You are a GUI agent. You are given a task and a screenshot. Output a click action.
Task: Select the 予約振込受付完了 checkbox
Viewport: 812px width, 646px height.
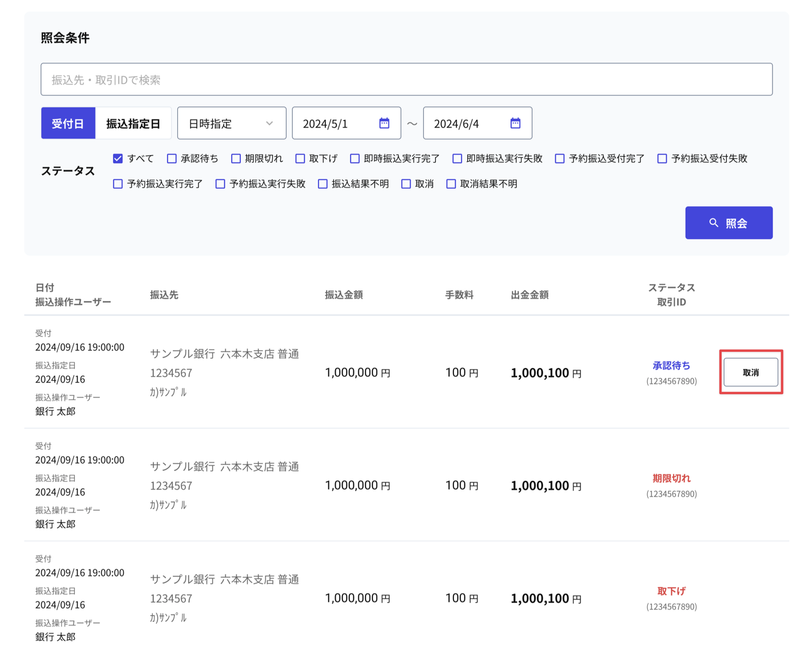[x=559, y=158]
